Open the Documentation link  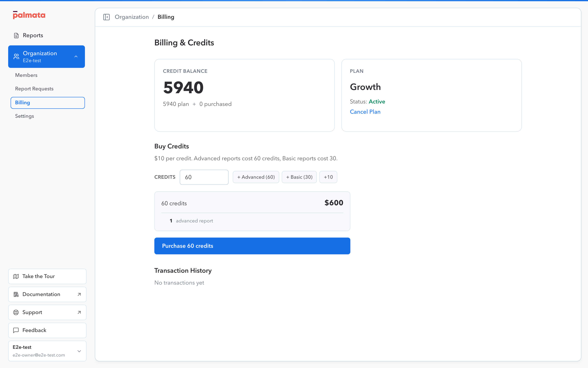47,294
